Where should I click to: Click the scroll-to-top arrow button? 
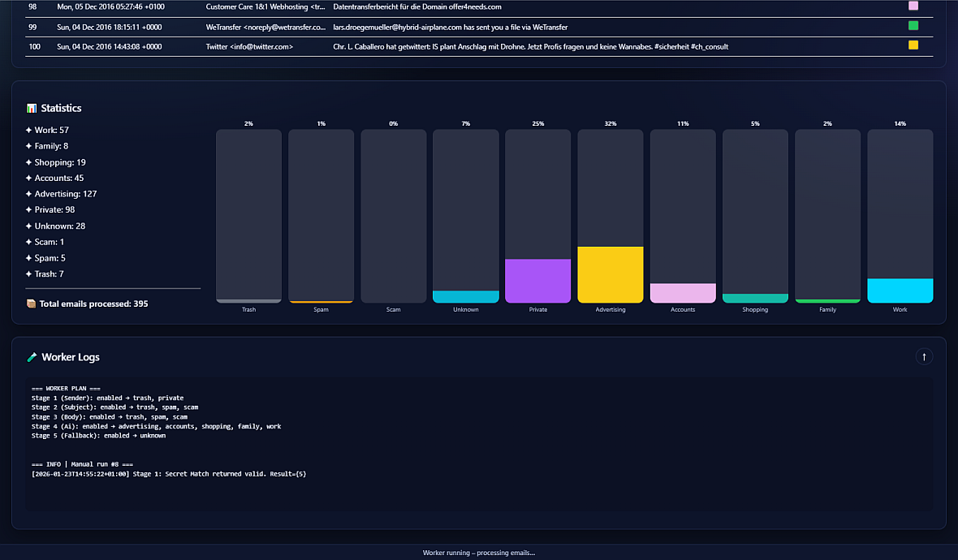point(924,356)
